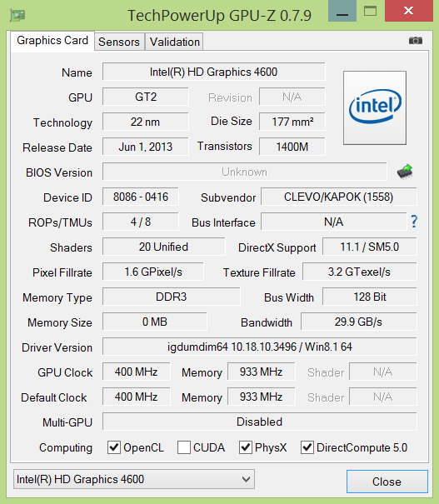Click the Close button
The height and width of the screenshot is (504, 439).
pyautogui.click(x=387, y=482)
